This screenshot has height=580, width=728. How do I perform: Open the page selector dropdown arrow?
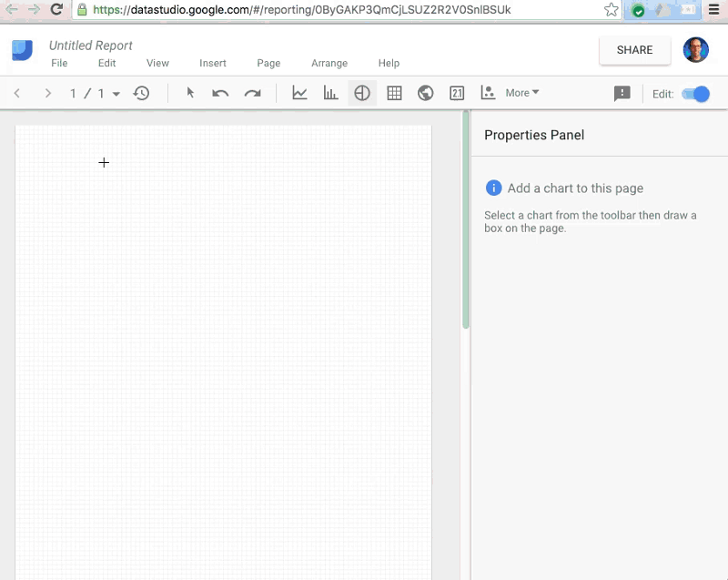(116, 94)
